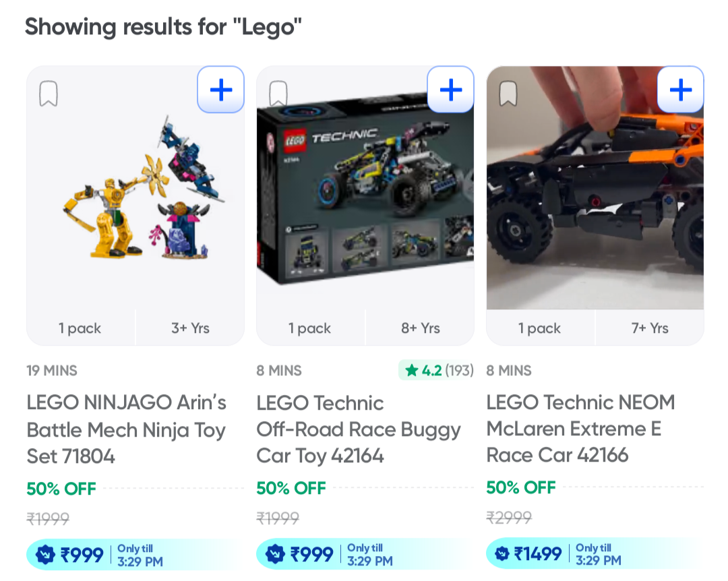View the McLaren Extreme E car photo
728x581 pixels.
595,202
